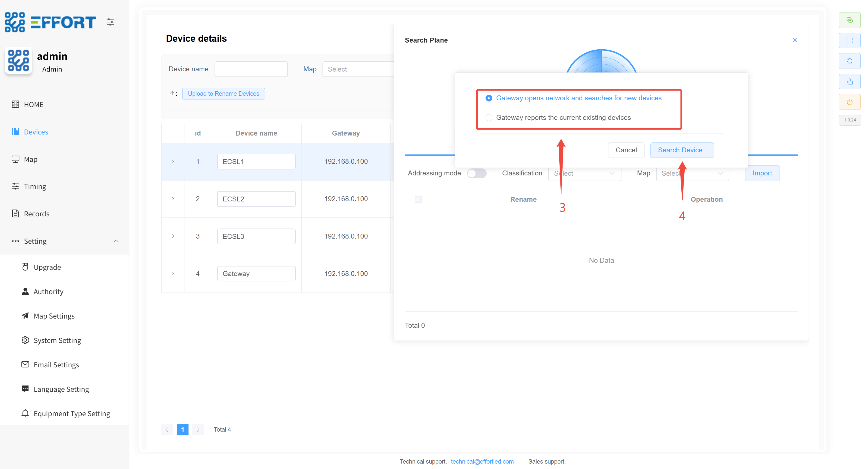
Task: Expand the ECSL2 device row
Action: [x=173, y=199]
